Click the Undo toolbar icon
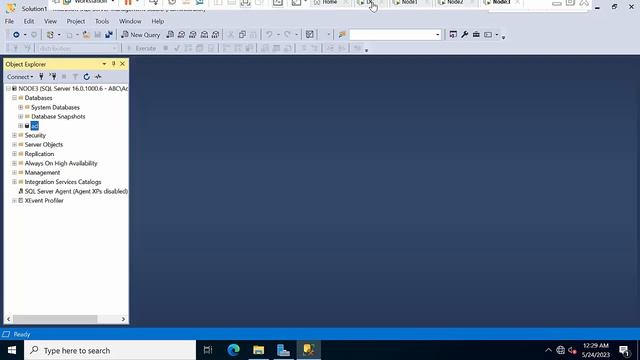 pyautogui.click(x=269, y=35)
